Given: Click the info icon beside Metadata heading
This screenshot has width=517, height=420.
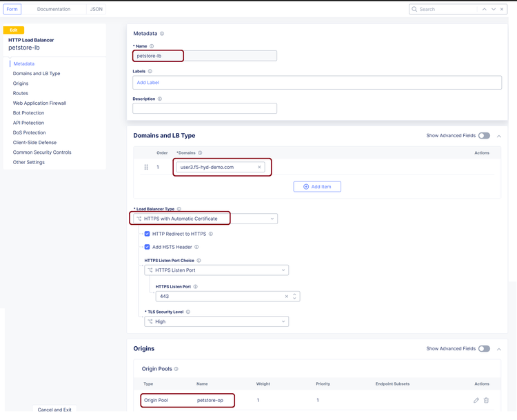Looking at the screenshot, I should pyautogui.click(x=162, y=34).
